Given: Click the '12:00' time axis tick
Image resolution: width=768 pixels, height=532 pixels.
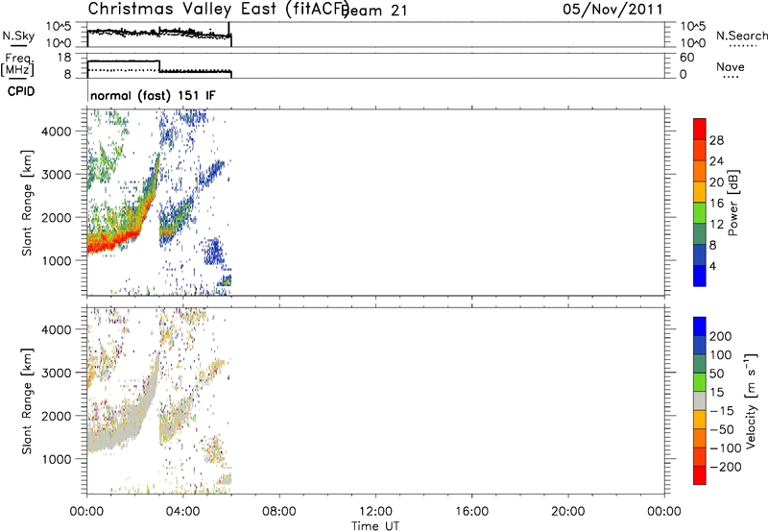Looking at the screenshot, I should coord(375,512).
